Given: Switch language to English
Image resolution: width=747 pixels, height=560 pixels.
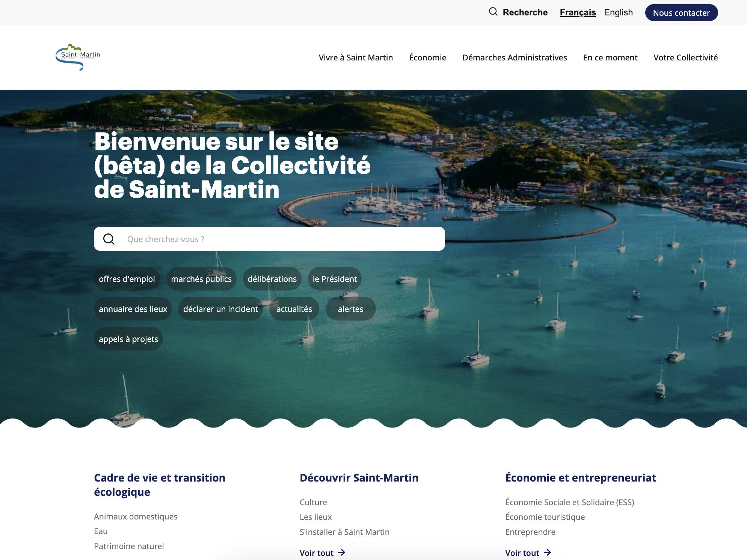Looking at the screenshot, I should (618, 12).
